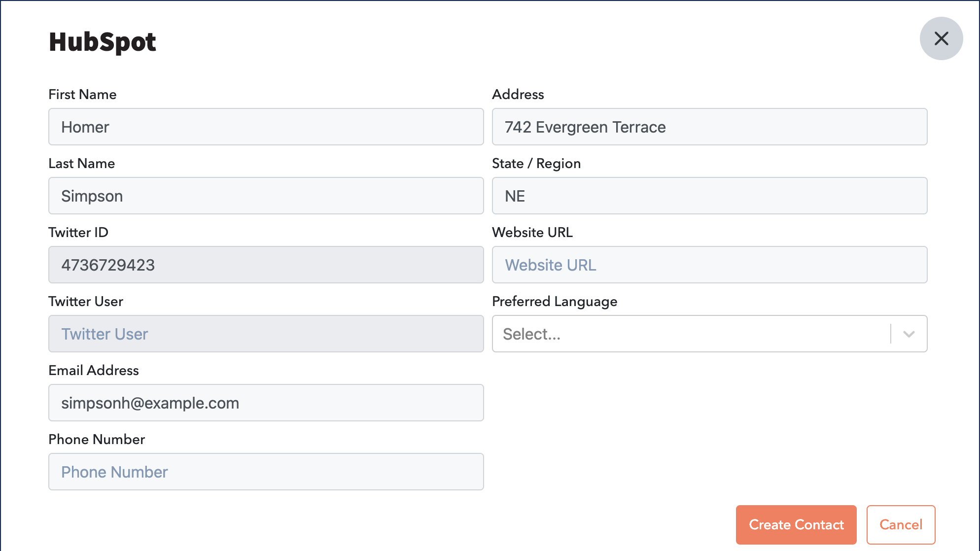
Task: Focus the First Name field containing Homer
Action: pyautogui.click(x=266, y=127)
